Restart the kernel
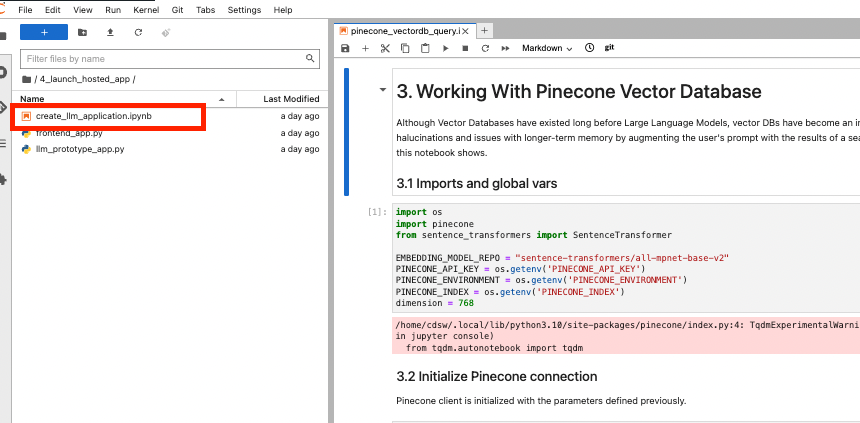 pos(485,48)
